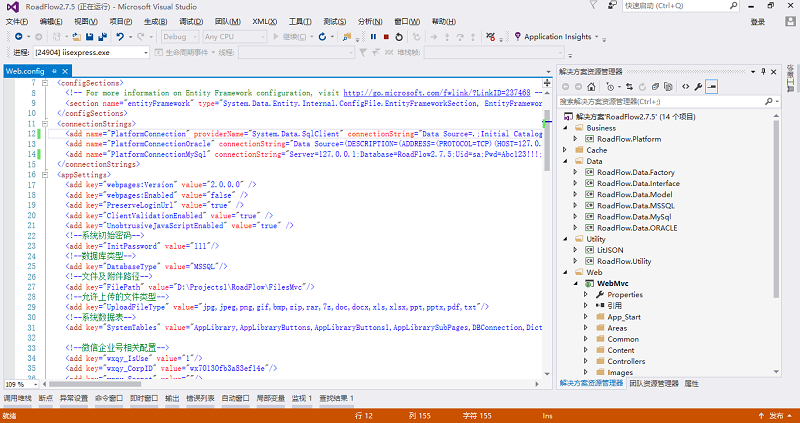The width and height of the screenshot is (800, 423).
Task: Click the Undo toolbar icon
Action: click(120, 37)
